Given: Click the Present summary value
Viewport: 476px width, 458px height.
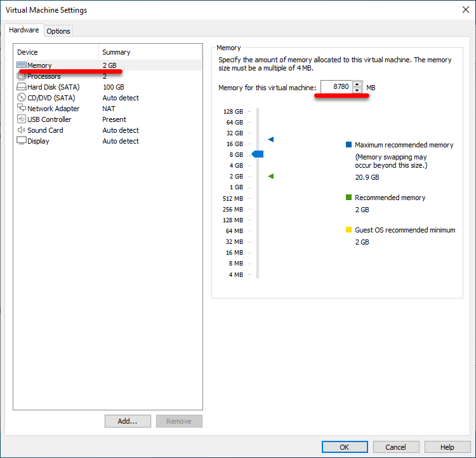Looking at the screenshot, I should 114,119.
